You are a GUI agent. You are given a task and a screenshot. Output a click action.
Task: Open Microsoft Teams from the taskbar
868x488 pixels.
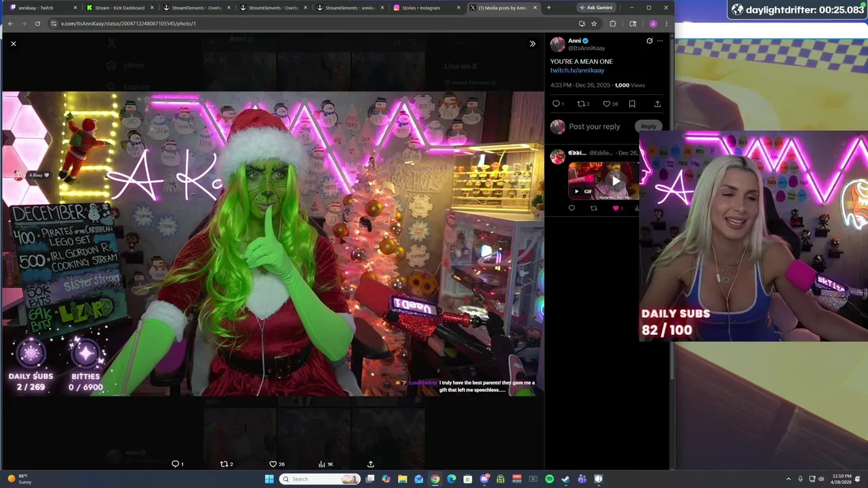(582, 479)
